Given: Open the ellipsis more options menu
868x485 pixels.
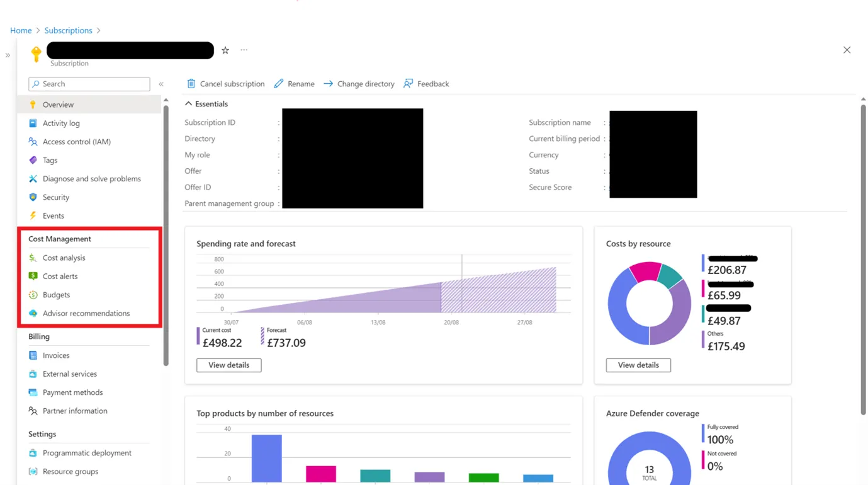Looking at the screenshot, I should (244, 50).
